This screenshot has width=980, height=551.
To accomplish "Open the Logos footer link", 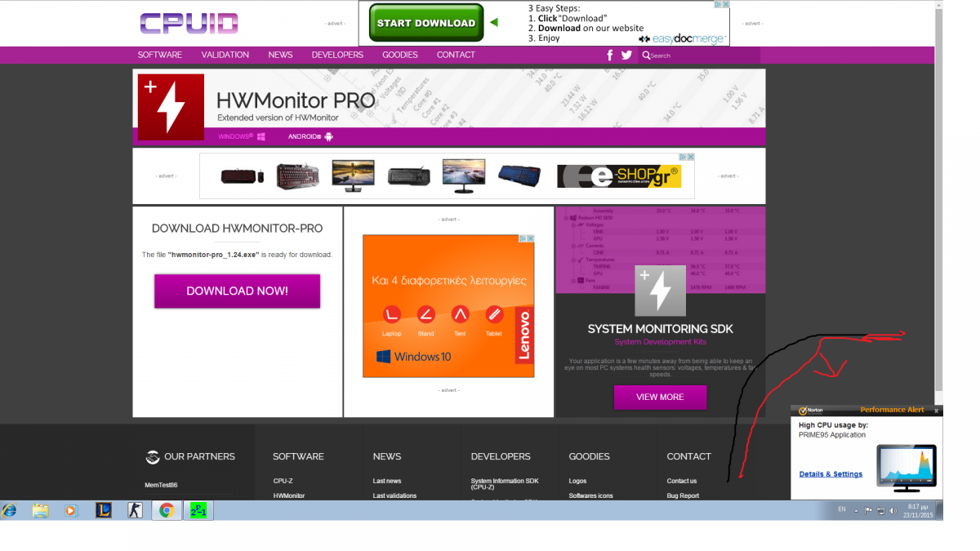I will point(577,481).
